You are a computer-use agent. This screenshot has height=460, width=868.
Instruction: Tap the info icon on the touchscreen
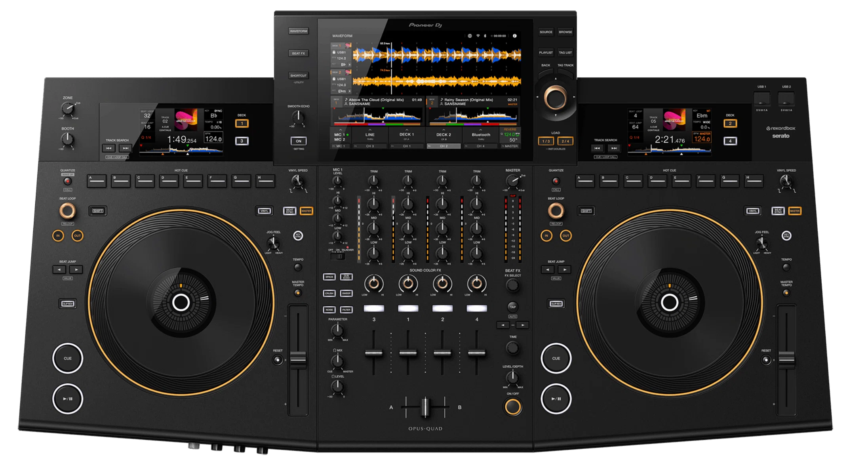click(x=515, y=36)
